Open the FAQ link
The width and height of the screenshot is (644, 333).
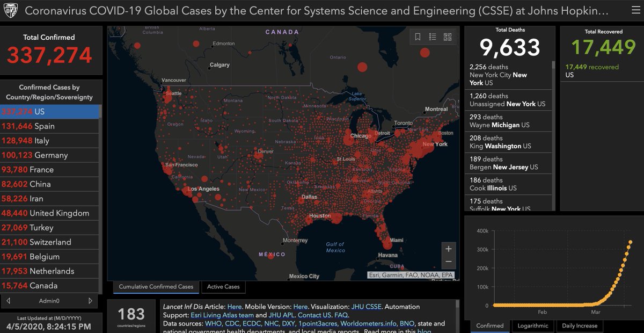pos(341,315)
